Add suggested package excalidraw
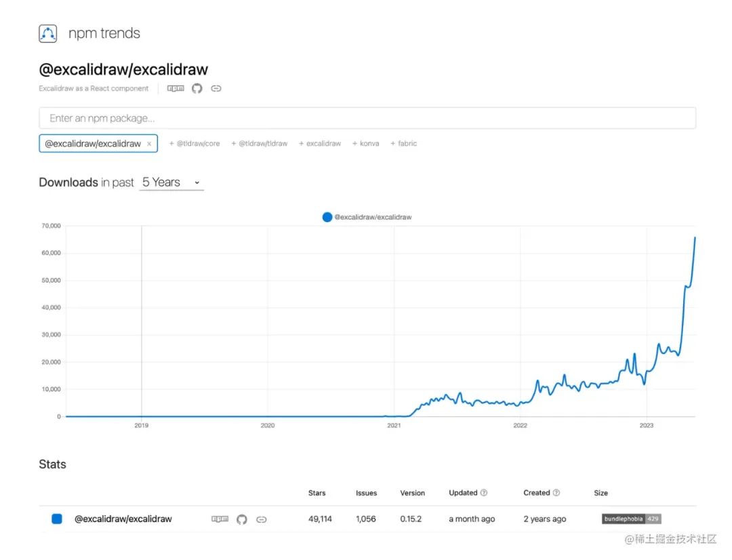The height and width of the screenshot is (560, 732). coord(320,143)
